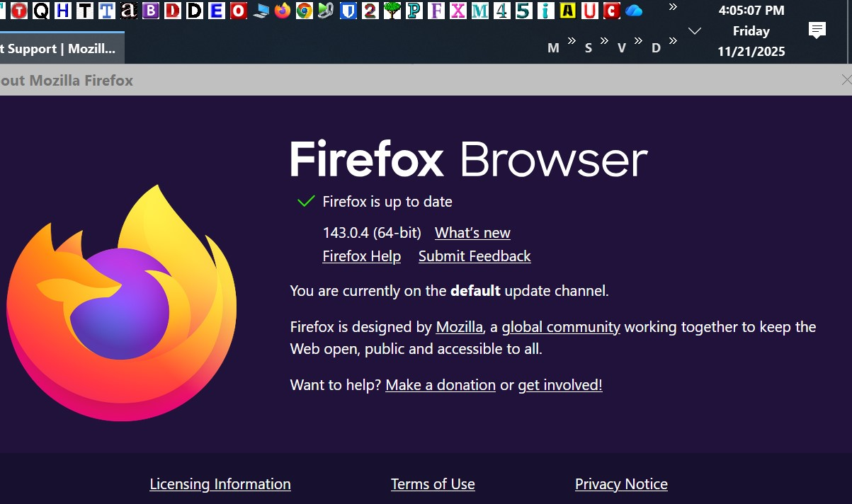Click the S toolbar label
Screen dimensions: 852x504
(x=589, y=48)
